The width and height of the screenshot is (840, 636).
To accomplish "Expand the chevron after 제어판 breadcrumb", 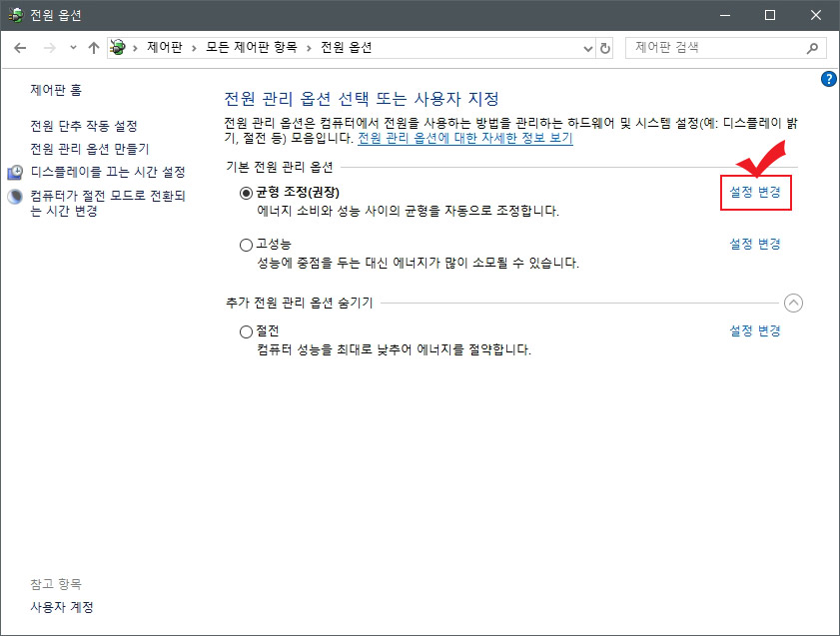I will tap(194, 48).
